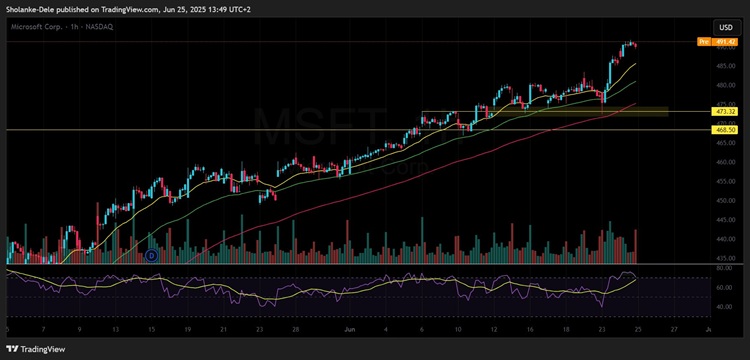750x360 pixels.
Task: Click the 27 date on time axis
Action: tap(673, 329)
